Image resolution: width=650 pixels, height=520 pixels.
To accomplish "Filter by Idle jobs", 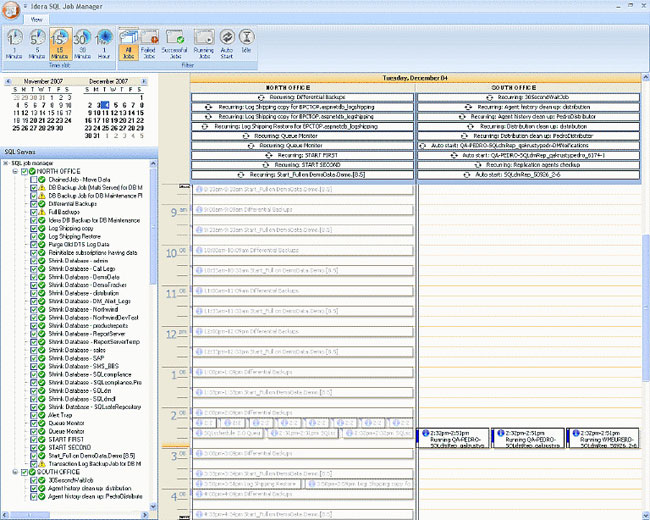I will [x=246, y=41].
